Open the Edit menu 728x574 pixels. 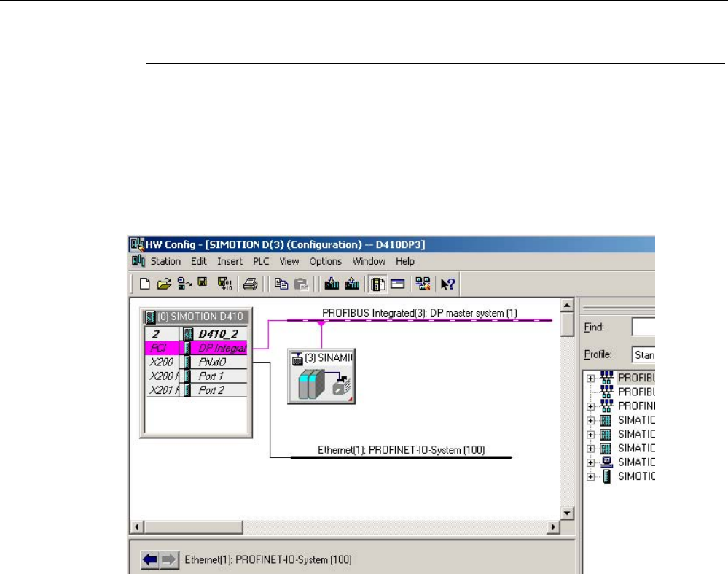coord(199,262)
